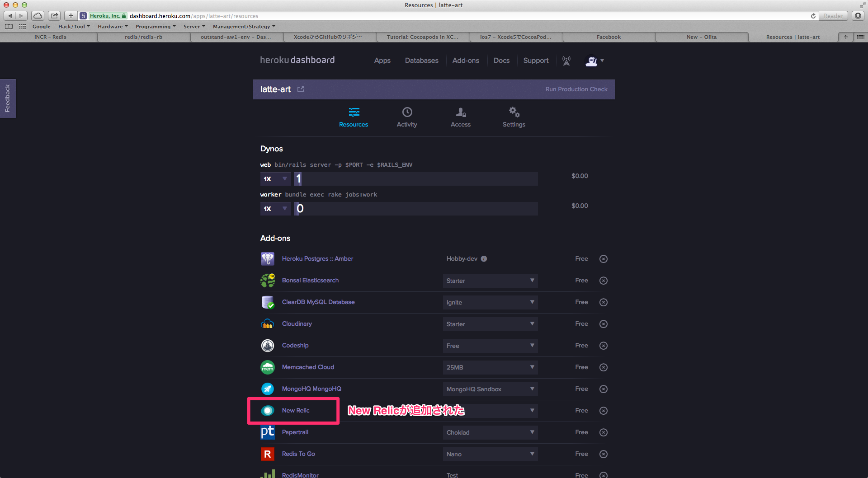
Task: Open a new Safari tab
Action: [x=845, y=37]
